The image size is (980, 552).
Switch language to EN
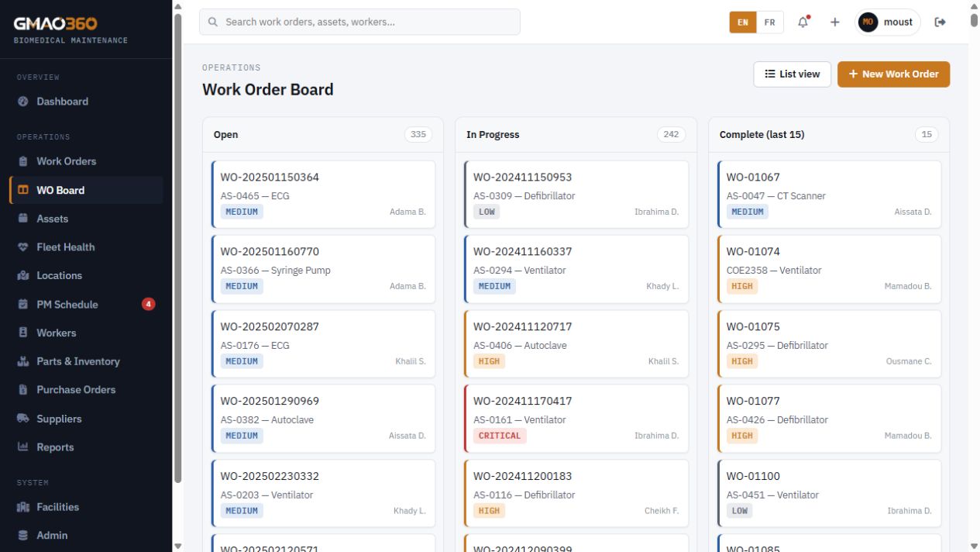pos(742,22)
